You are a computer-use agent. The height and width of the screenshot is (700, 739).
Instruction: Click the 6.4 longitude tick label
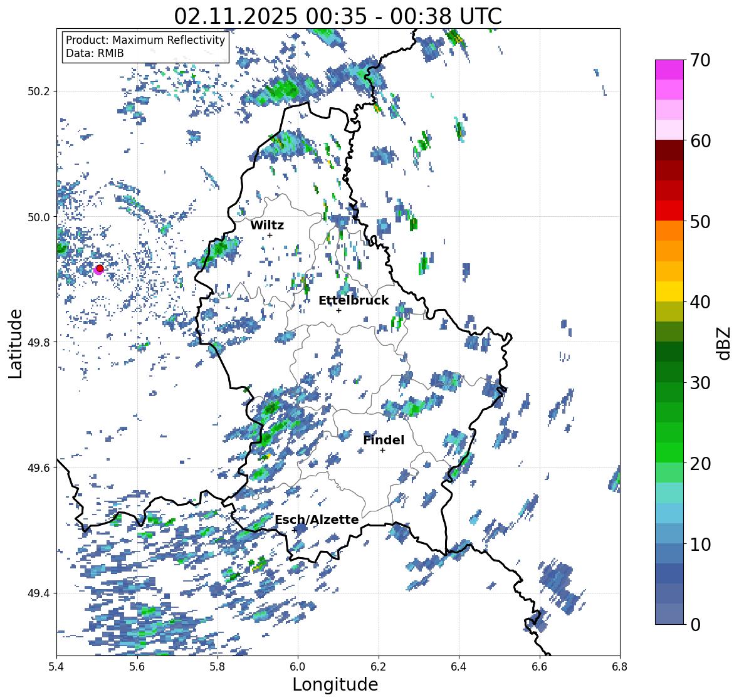tap(459, 666)
